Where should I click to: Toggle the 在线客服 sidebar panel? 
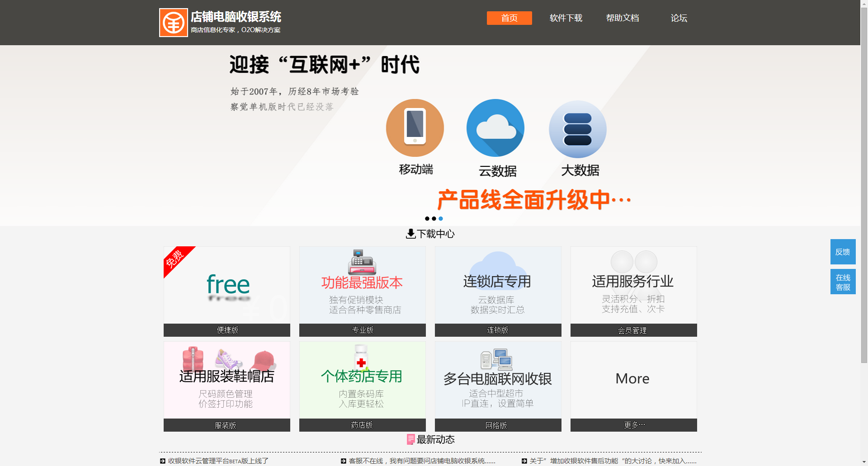click(843, 281)
